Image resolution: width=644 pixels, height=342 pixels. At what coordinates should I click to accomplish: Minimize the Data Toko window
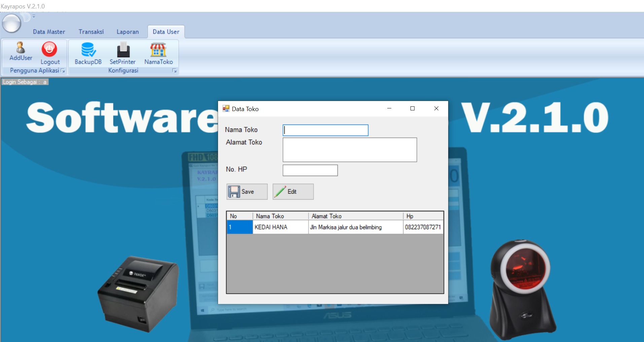[x=389, y=108]
